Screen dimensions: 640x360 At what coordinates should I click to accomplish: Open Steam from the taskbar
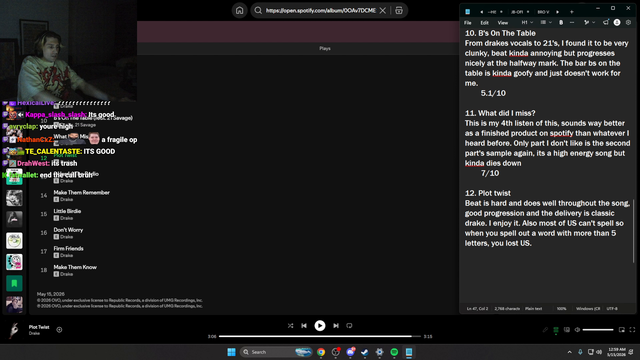tap(364, 352)
